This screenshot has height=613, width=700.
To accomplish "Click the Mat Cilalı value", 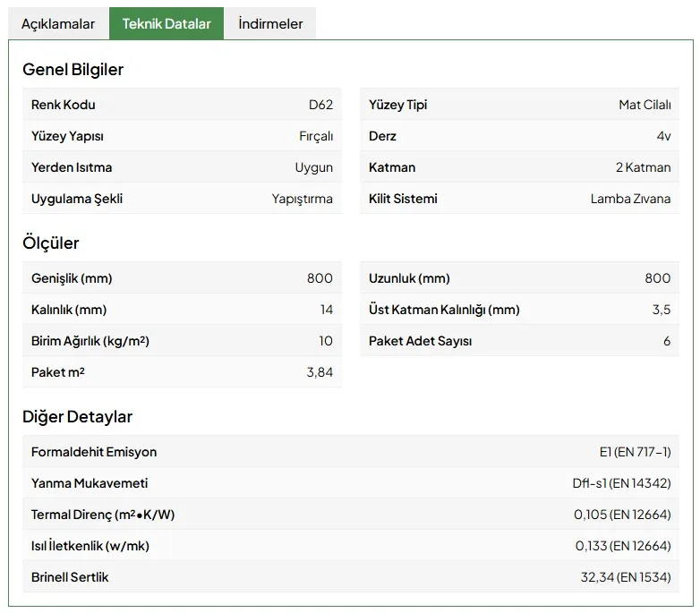I will (x=645, y=105).
